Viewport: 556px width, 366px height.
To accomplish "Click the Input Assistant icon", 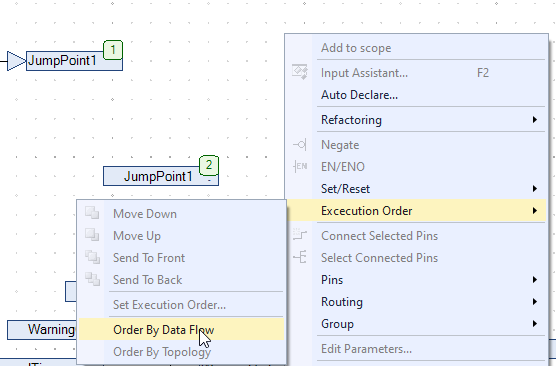I will pyautogui.click(x=300, y=72).
